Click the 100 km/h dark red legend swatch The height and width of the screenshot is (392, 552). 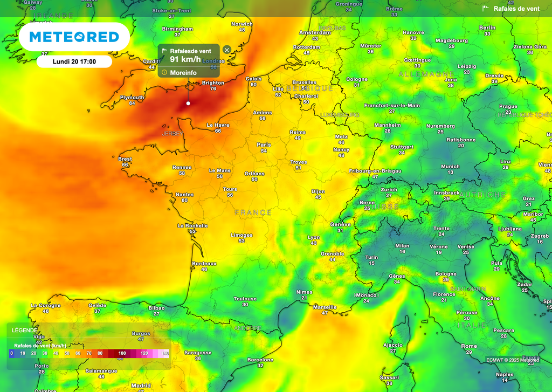click(122, 353)
